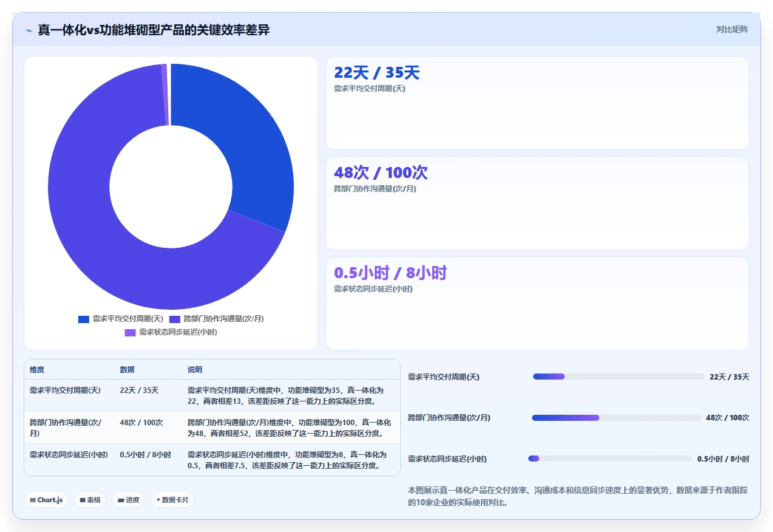Click the title 真一体化vs功能堆砌型产品的关键效率差异

pos(154,30)
